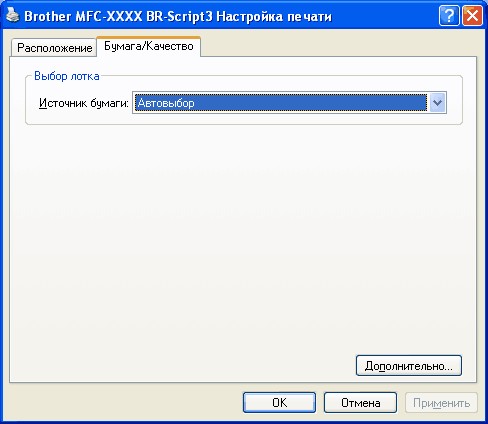
Task: Click the printer icon in title bar
Action: tap(13, 15)
